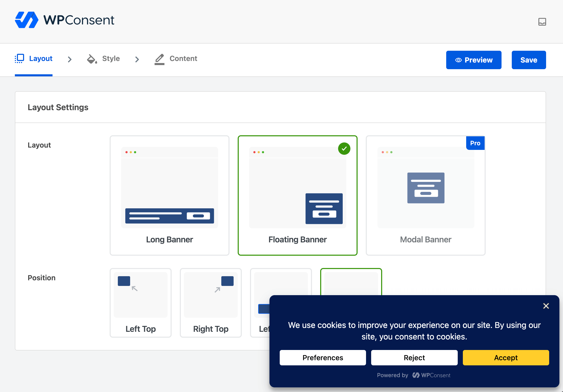
Task: Switch to the Style tab
Action: click(x=111, y=59)
